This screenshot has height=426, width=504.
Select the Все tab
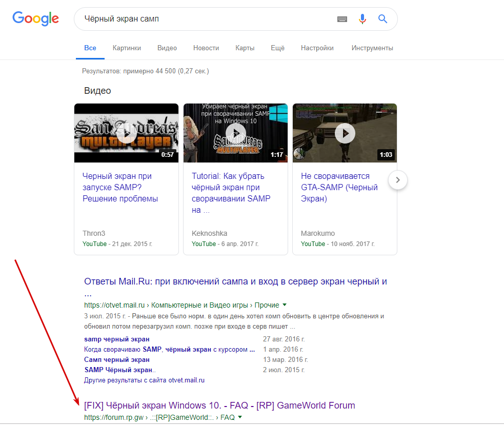point(90,48)
